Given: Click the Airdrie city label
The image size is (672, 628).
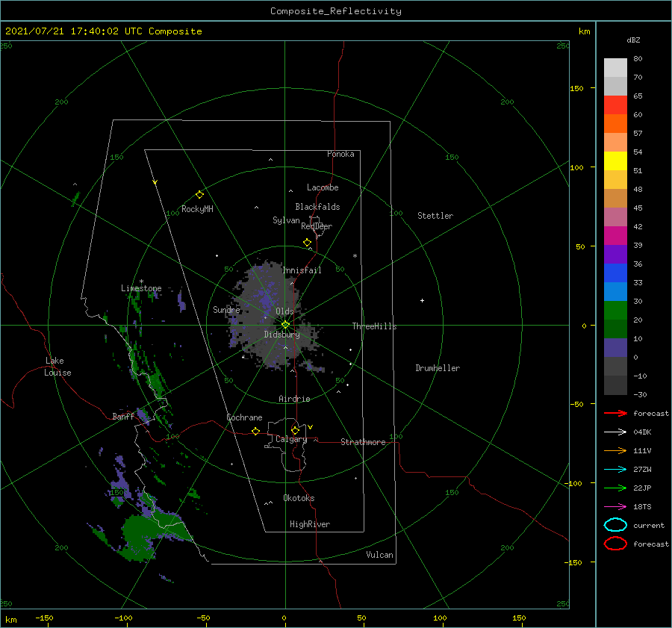Looking at the screenshot, I should [x=294, y=399].
